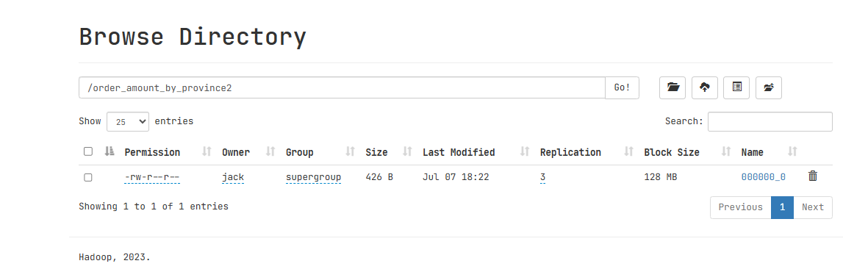Click the directory path input field
Viewport: 868px width, 269px height.
[x=342, y=87]
